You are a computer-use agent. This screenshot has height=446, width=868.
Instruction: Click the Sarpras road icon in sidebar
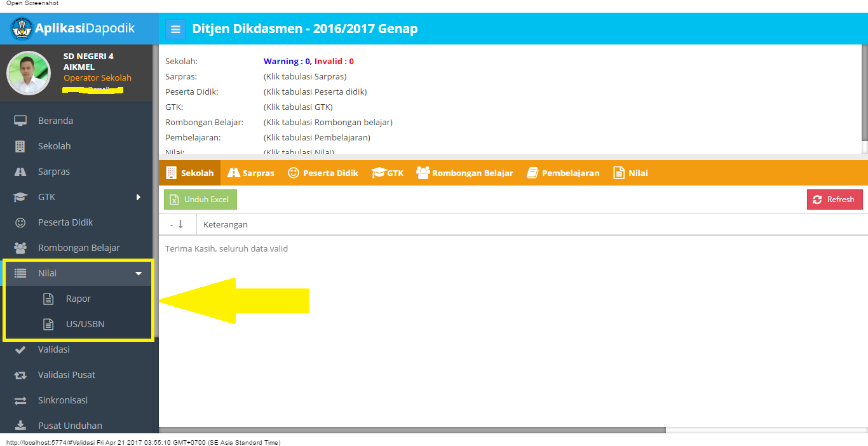coord(20,172)
